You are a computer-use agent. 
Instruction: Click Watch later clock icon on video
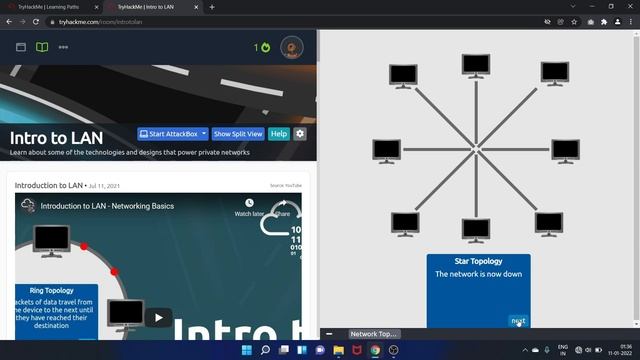click(249, 203)
